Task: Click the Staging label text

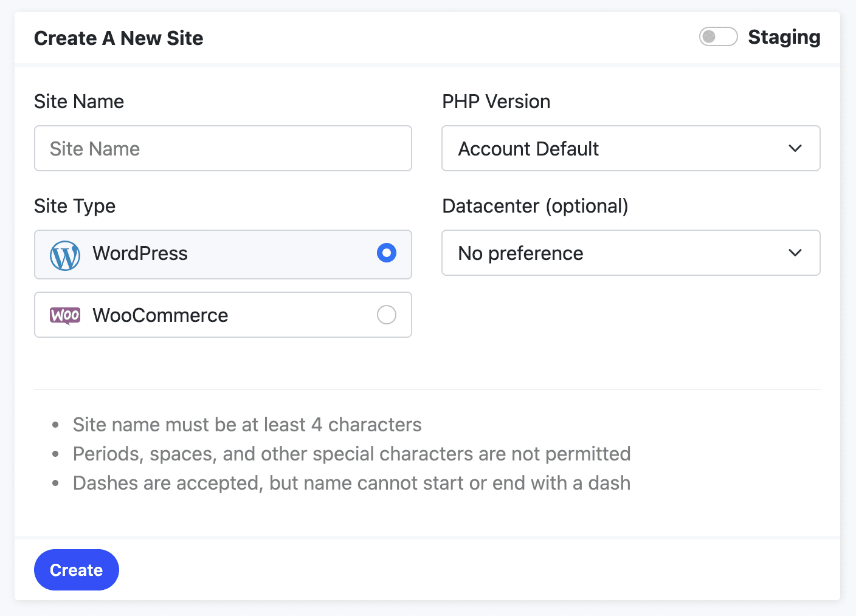Action: pyautogui.click(x=784, y=37)
